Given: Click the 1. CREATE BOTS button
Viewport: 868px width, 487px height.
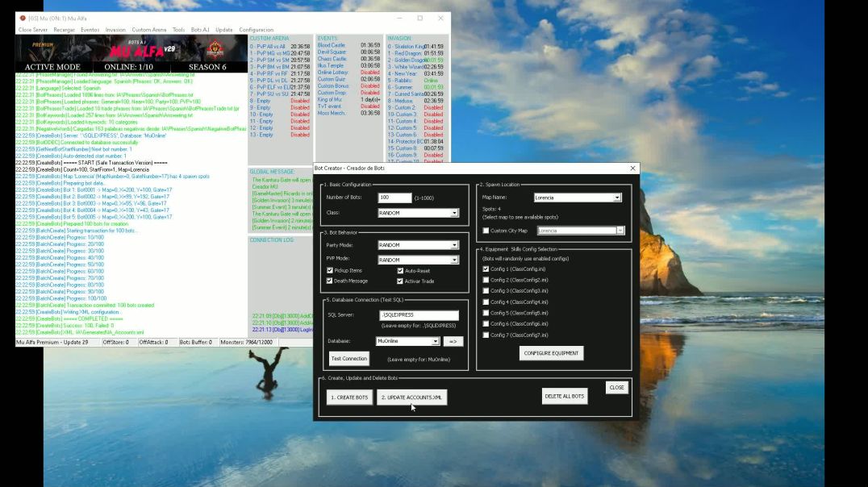Looking at the screenshot, I should coord(349,398).
